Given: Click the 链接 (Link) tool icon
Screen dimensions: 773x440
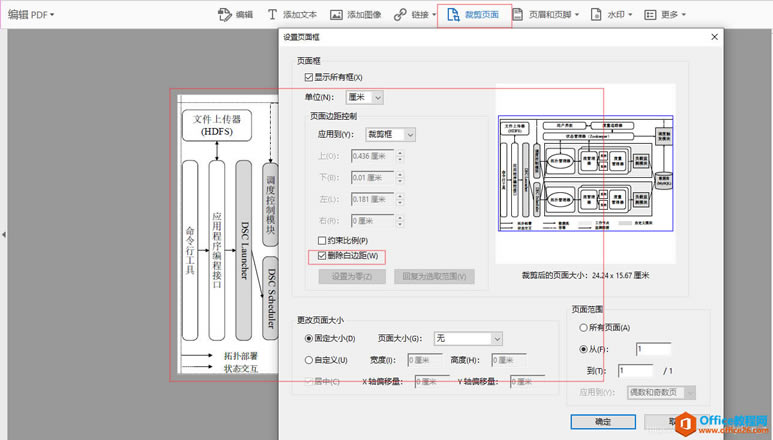Looking at the screenshot, I should pos(400,15).
